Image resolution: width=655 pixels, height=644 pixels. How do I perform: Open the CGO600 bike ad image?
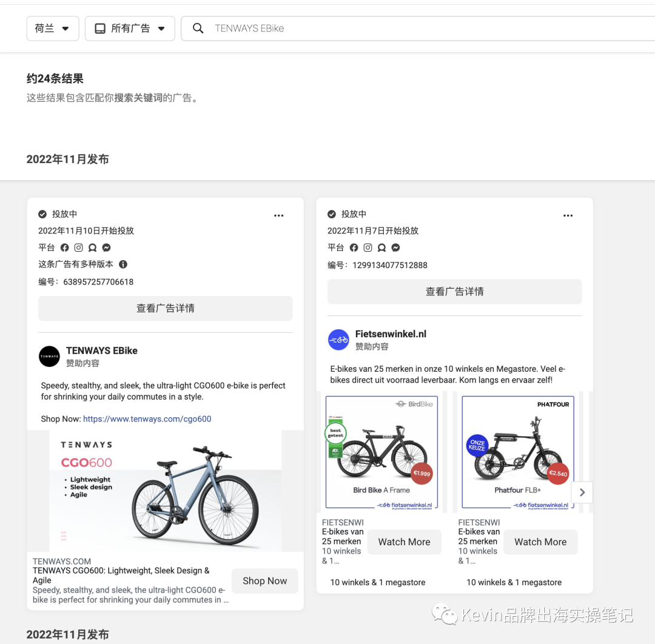pyautogui.click(x=166, y=491)
